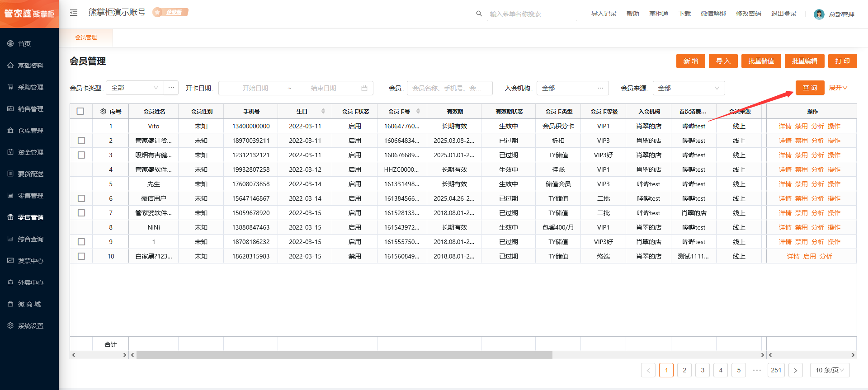Image resolution: width=868 pixels, height=390 pixels.
Task: Jump ahead pages with the pagination ellipsis
Action: point(757,370)
